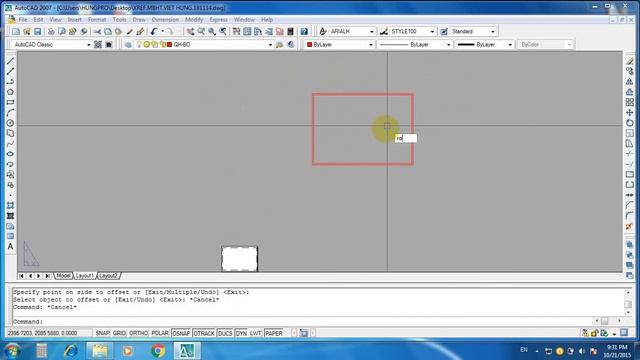Open the Express menu
Image resolution: width=640 pixels, height=360 pixels.
point(218,20)
